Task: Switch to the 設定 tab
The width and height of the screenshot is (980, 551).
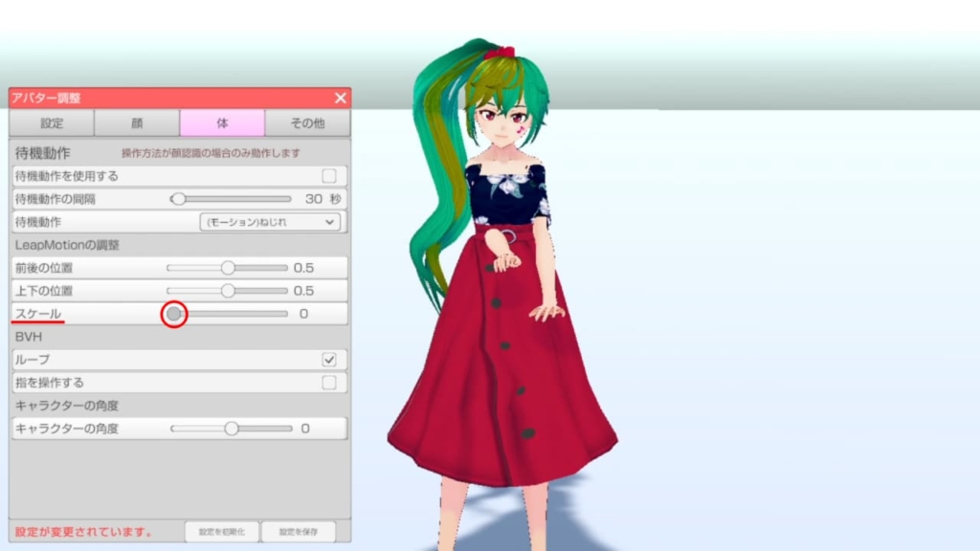Action: click(52, 123)
